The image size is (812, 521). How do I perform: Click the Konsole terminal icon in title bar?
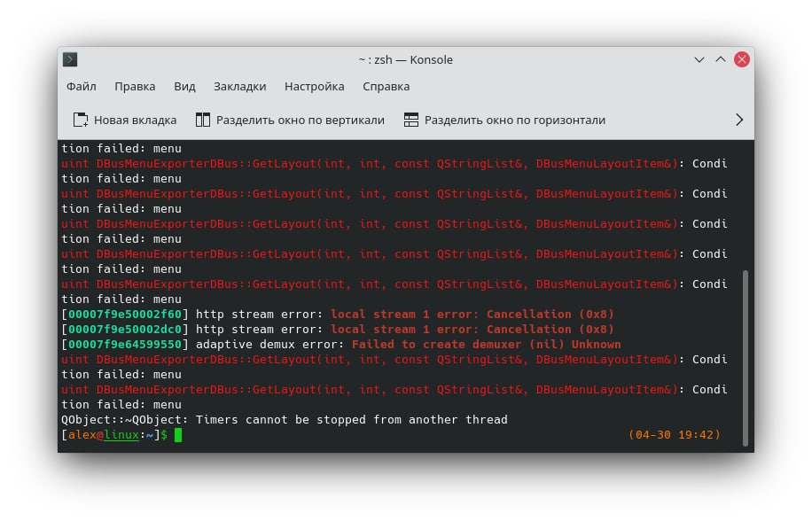pyautogui.click(x=70, y=59)
